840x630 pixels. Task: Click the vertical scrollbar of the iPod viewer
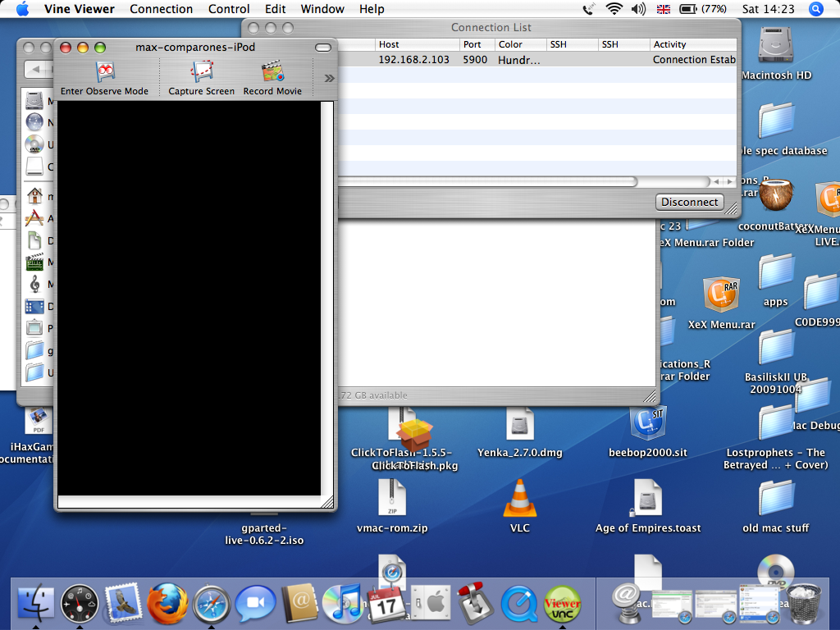tap(326, 298)
